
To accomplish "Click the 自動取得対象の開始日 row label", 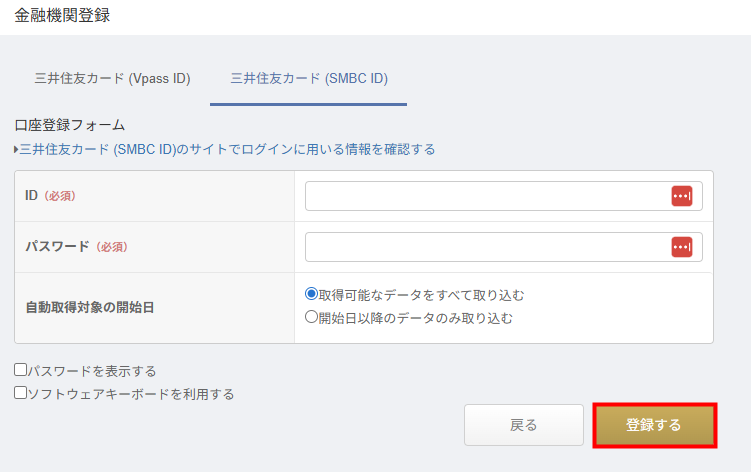I will [x=89, y=307].
